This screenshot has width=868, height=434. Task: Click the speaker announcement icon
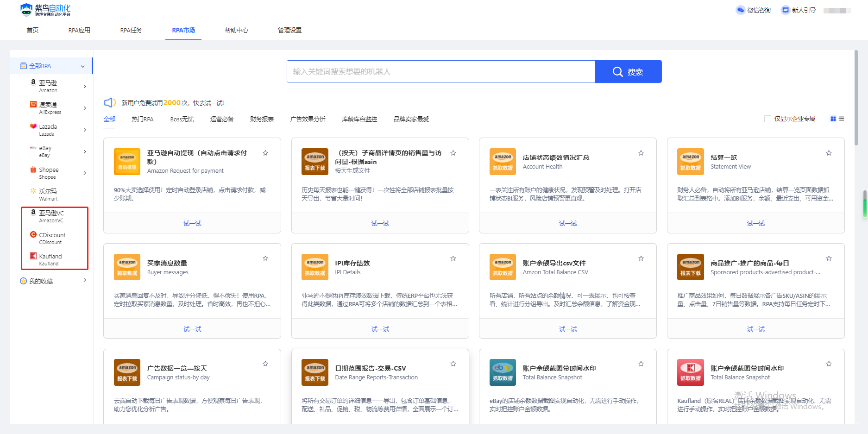(110, 103)
